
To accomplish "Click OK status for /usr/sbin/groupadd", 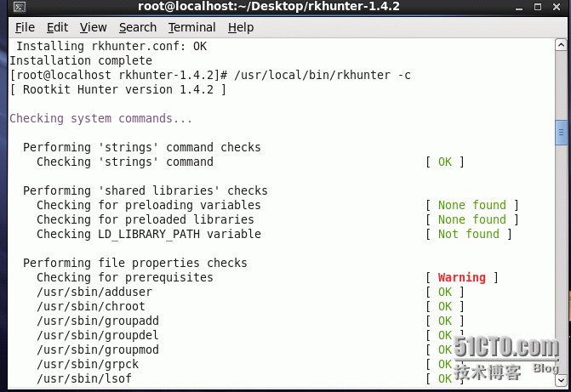I will 445,321.
